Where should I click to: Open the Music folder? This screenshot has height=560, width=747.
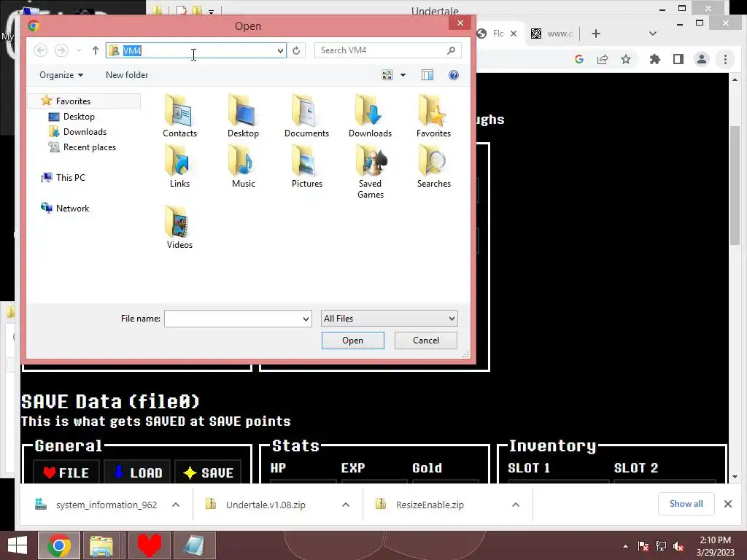pyautogui.click(x=243, y=166)
